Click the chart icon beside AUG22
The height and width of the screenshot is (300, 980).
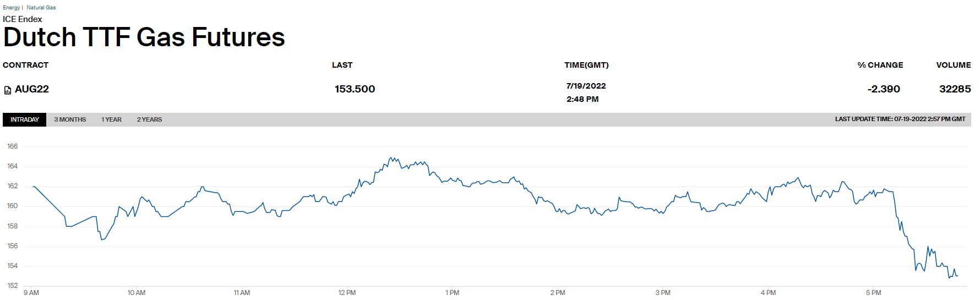[8, 90]
